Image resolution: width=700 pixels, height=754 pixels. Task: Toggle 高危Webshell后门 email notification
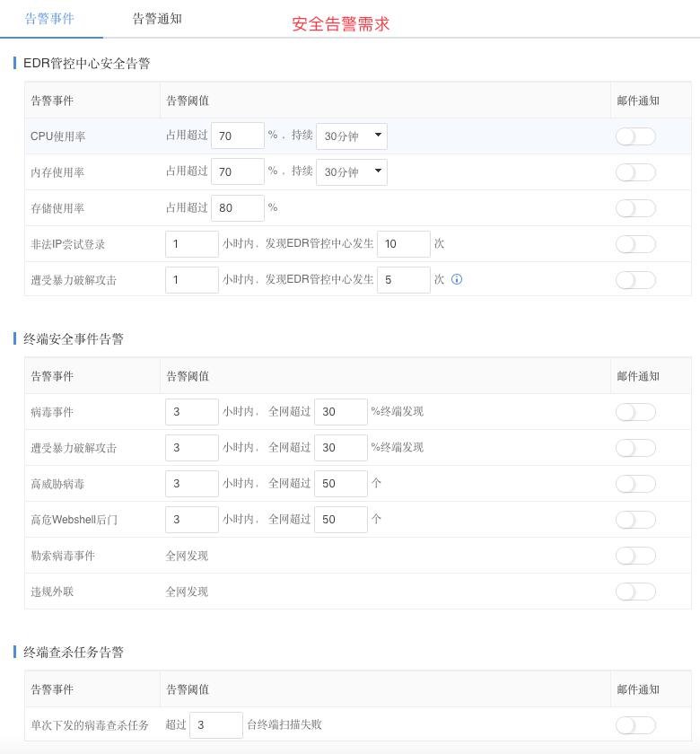(x=635, y=520)
